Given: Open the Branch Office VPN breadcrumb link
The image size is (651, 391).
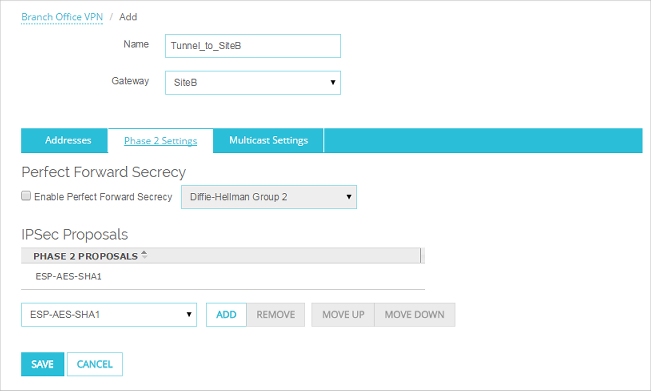Looking at the screenshot, I should point(62,17).
